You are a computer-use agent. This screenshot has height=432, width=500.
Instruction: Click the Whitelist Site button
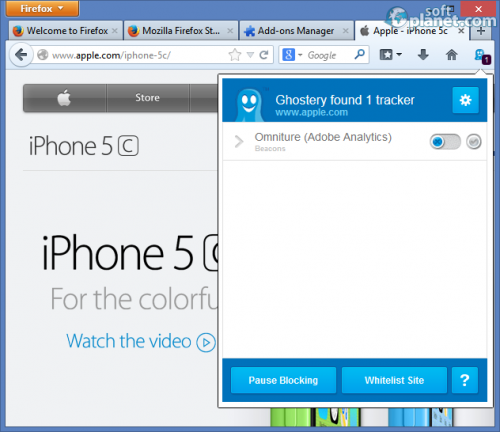pyautogui.click(x=394, y=380)
